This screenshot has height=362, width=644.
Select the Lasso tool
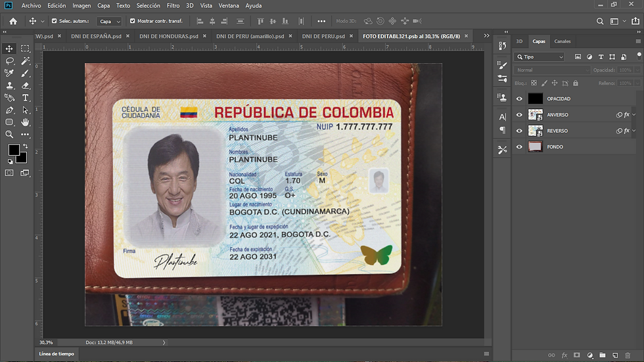point(9,60)
